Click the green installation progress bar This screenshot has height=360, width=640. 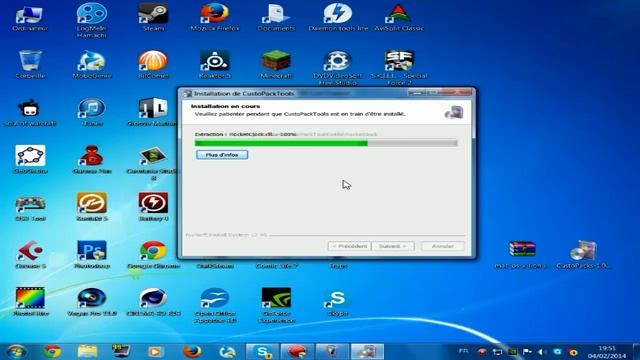[326, 143]
